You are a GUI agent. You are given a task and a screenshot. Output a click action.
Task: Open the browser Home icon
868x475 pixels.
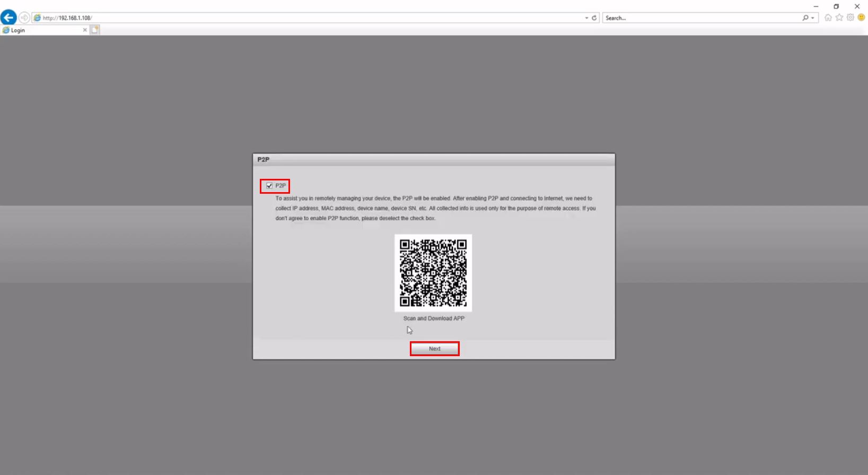828,18
